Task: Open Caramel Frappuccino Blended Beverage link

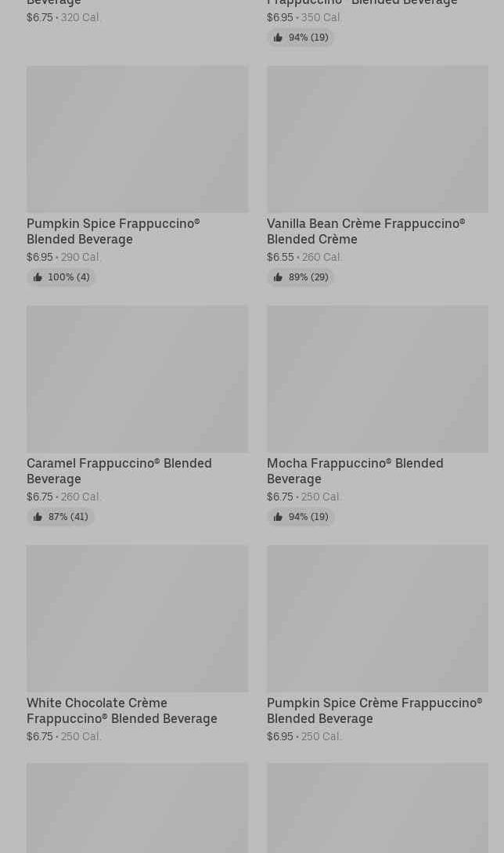Action: click(x=119, y=471)
